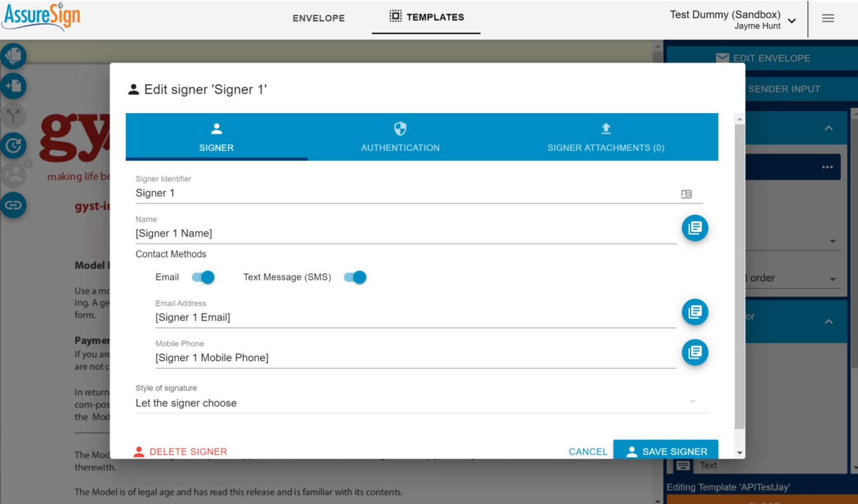Click the ID card icon in Signer Identifier

coord(686,194)
